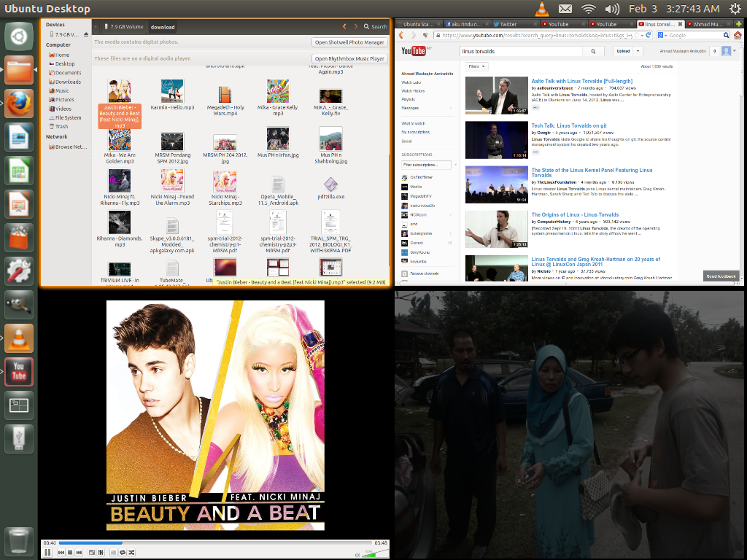
Task: Open VLC extended settings equalizer icon
Action: (101, 553)
